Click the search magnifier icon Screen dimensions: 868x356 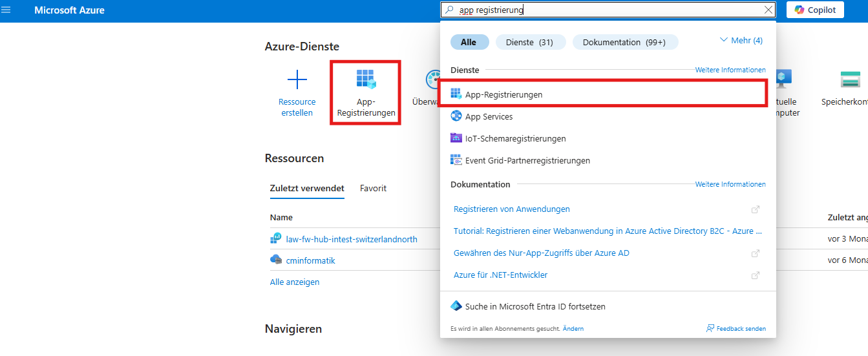point(450,10)
